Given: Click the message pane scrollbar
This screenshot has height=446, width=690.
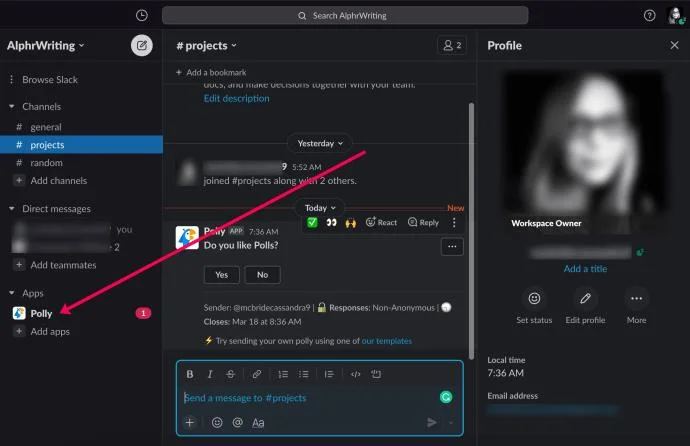Looking at the screenshot, I should coord(471,231).
